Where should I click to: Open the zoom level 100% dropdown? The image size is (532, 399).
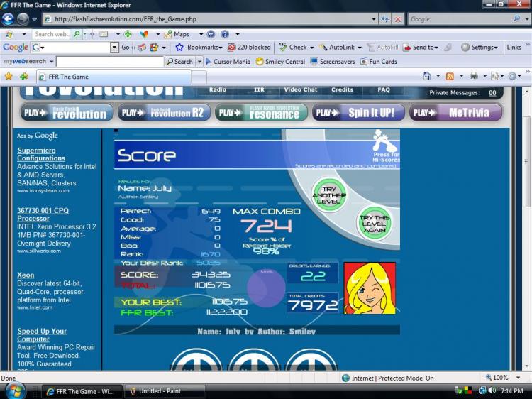click(x=518, y=378)
